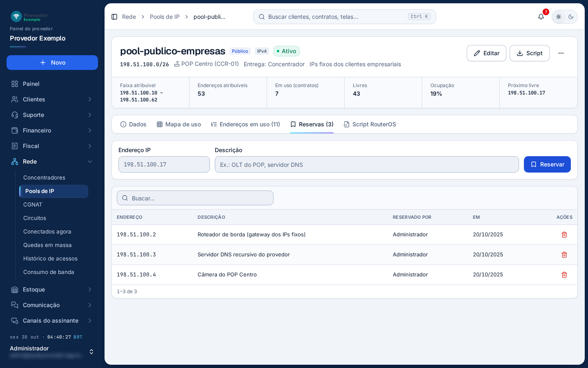Click the Novo button

52,63
